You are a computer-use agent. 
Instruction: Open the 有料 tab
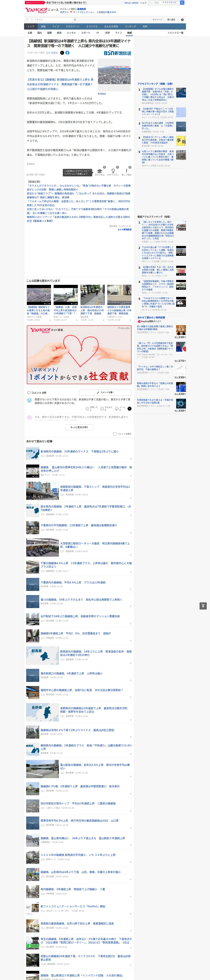click(145, 27)
